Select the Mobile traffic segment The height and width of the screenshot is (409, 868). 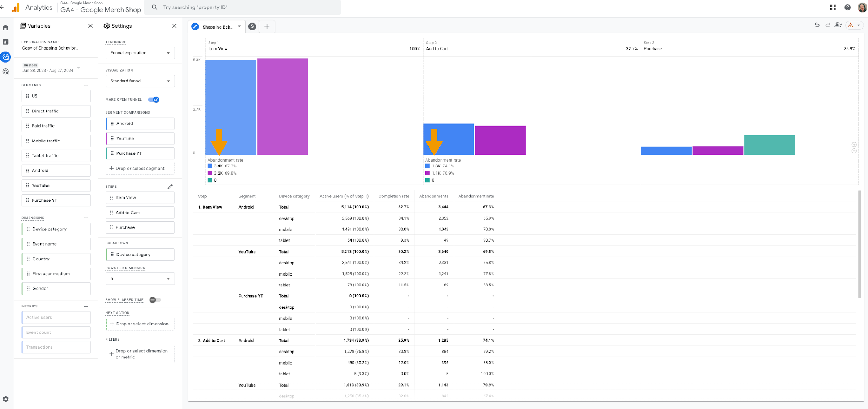point(56,141)
